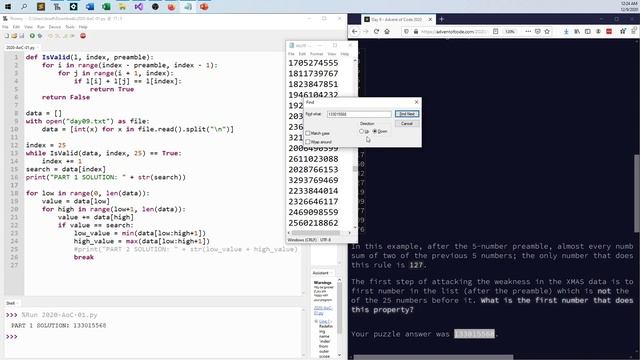
Task: Click the red extension icon in Firefox toolbar
Action: coord(609,31)
